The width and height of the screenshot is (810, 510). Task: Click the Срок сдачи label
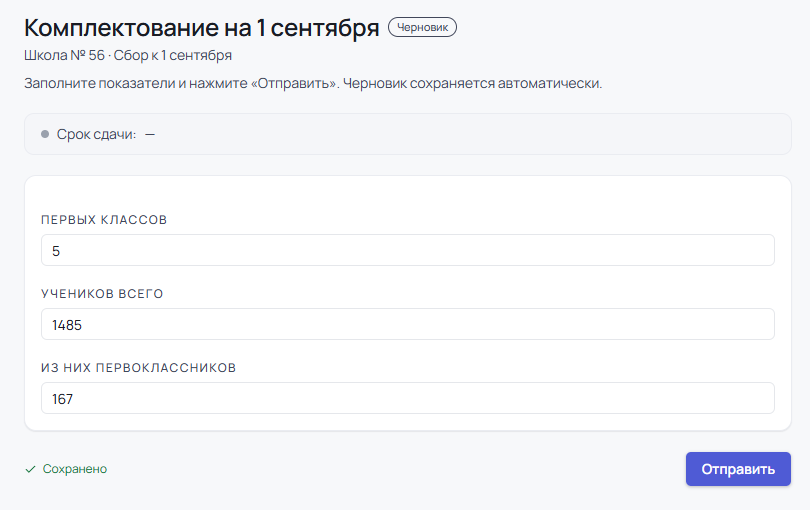[x=97, y=134]
